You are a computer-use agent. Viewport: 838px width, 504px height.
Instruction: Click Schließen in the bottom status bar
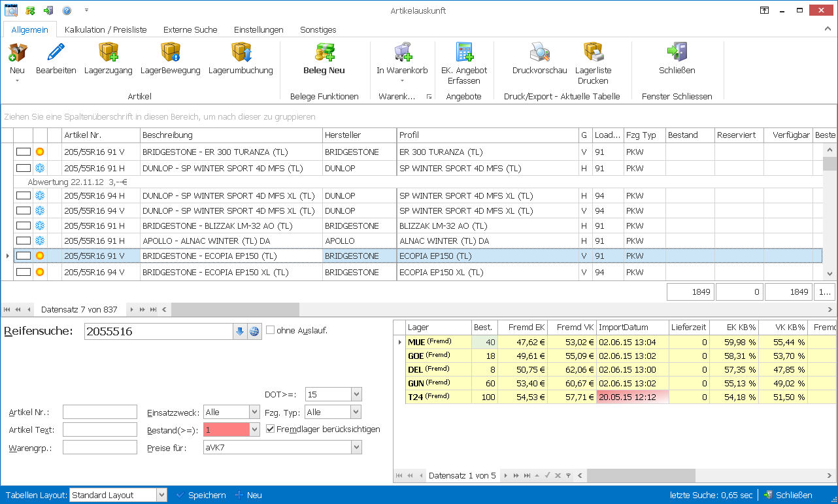point(788,495)
